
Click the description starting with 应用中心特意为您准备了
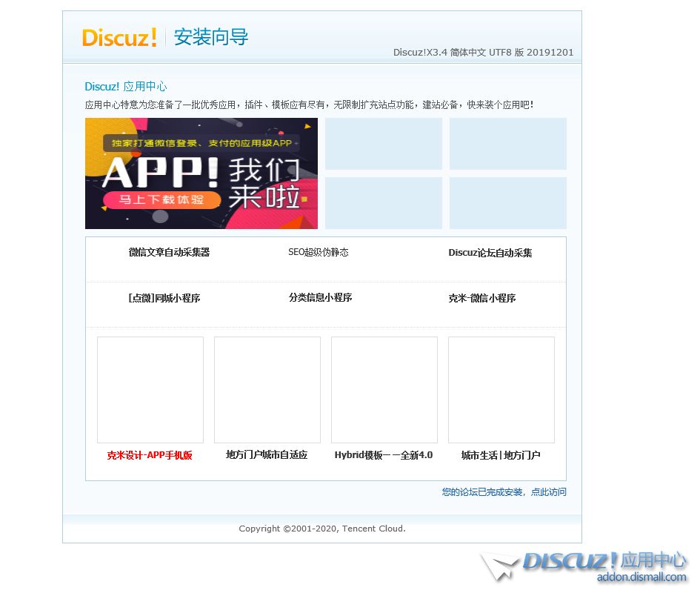[309, 105]
